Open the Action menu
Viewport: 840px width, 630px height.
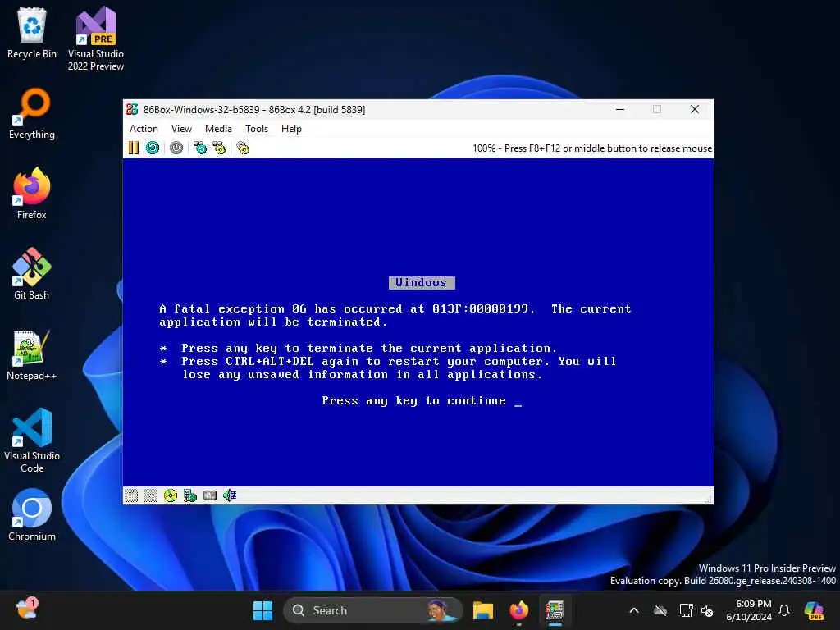click(144, 129)
